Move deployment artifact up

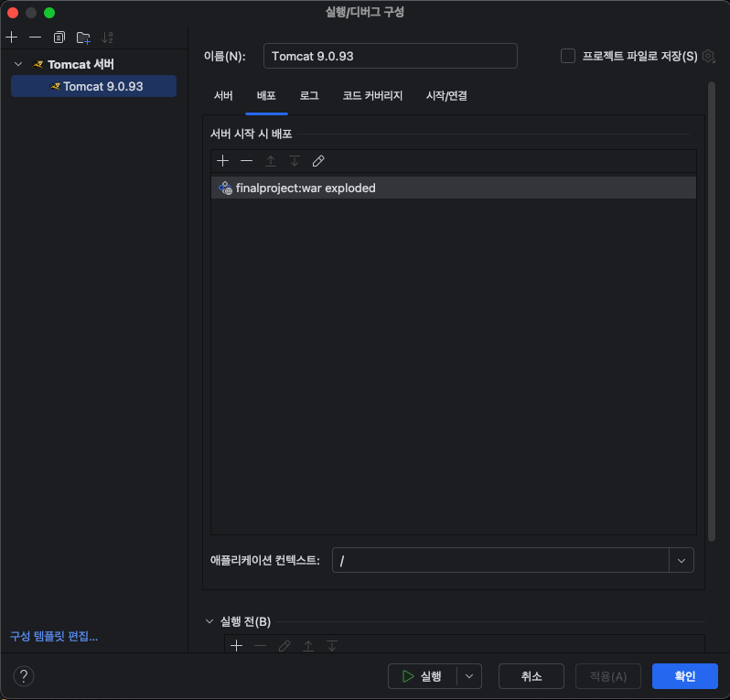271,161
